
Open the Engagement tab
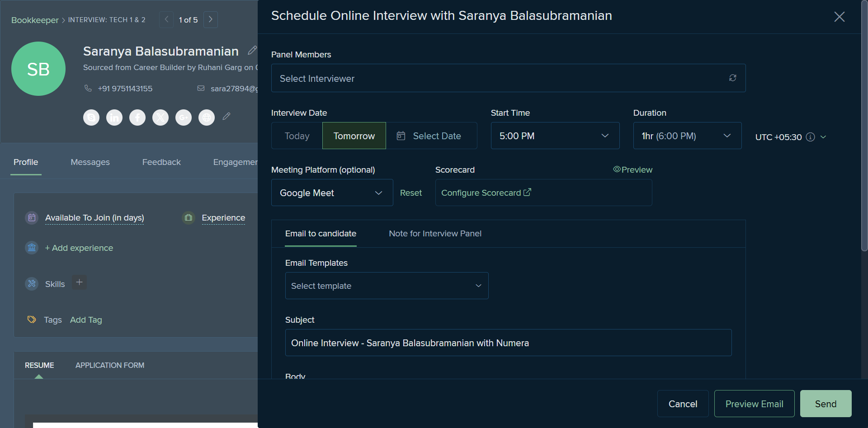pos(235,162)
